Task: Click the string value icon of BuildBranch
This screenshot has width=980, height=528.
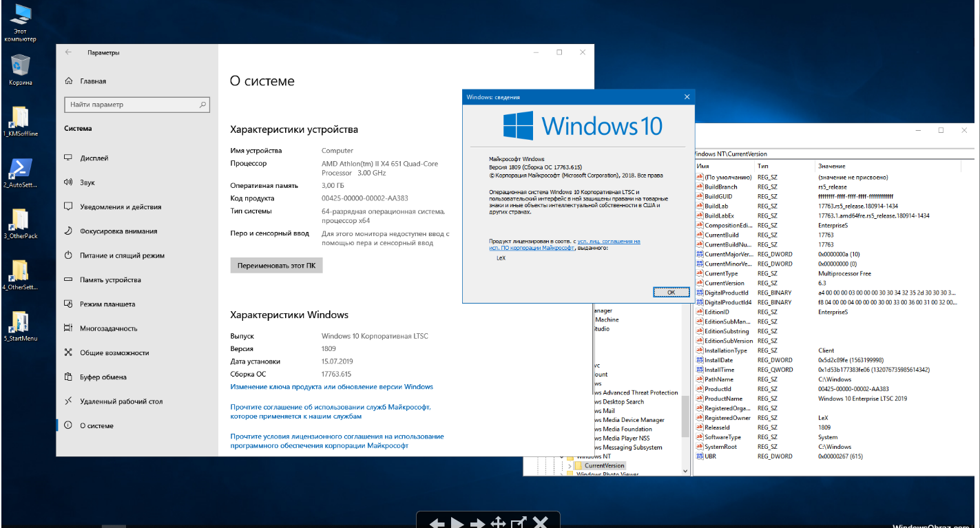Action: coord(700,187)
